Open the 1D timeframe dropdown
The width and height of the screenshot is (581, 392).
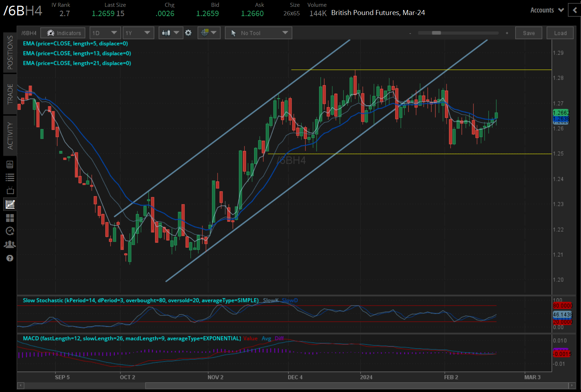(x=105, y=33)
